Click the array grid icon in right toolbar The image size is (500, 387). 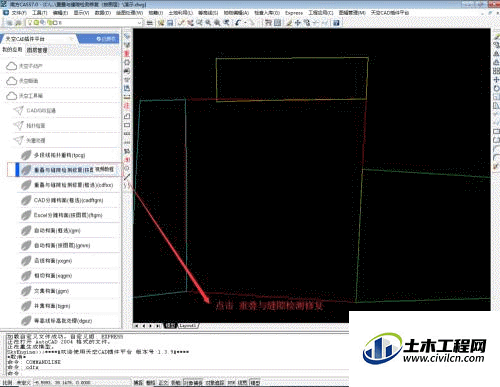pos(496,71)
